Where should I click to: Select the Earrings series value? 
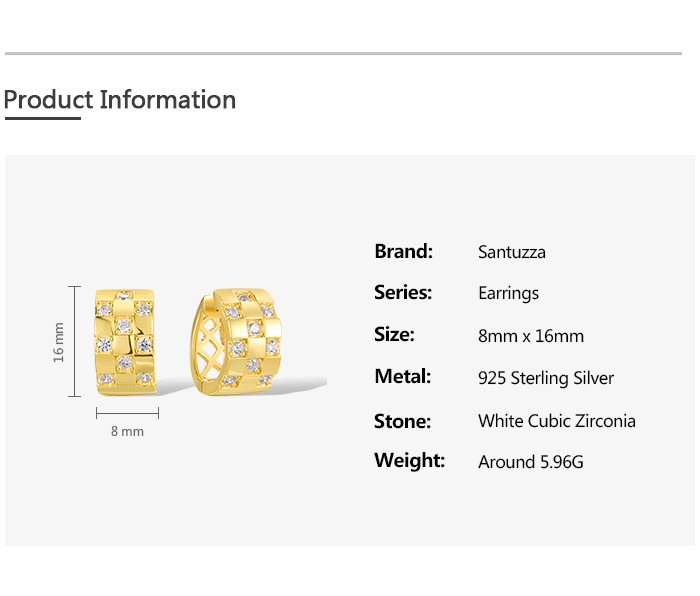click(508, 293)
